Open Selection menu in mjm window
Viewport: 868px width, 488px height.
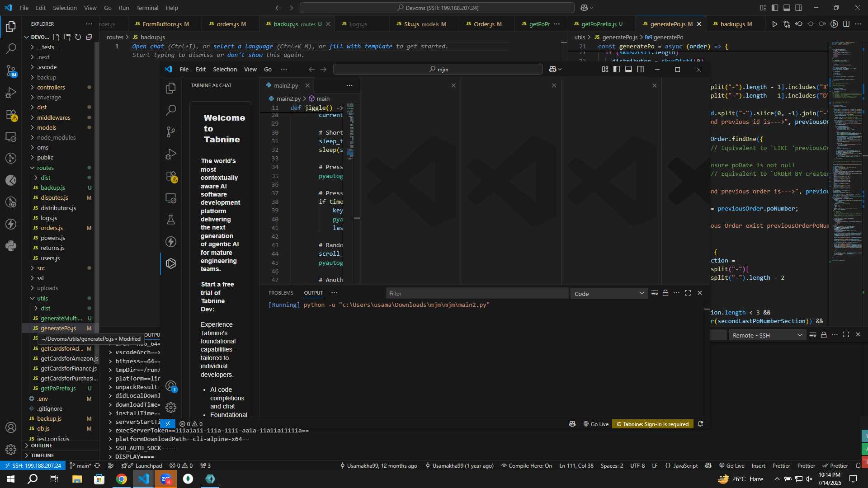[225, 69]
